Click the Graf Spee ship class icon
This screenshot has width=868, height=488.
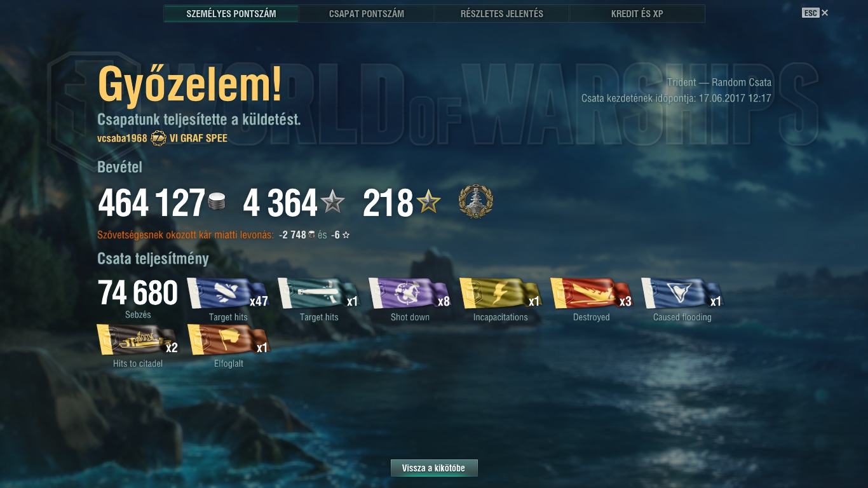click(x=158, y=139)
